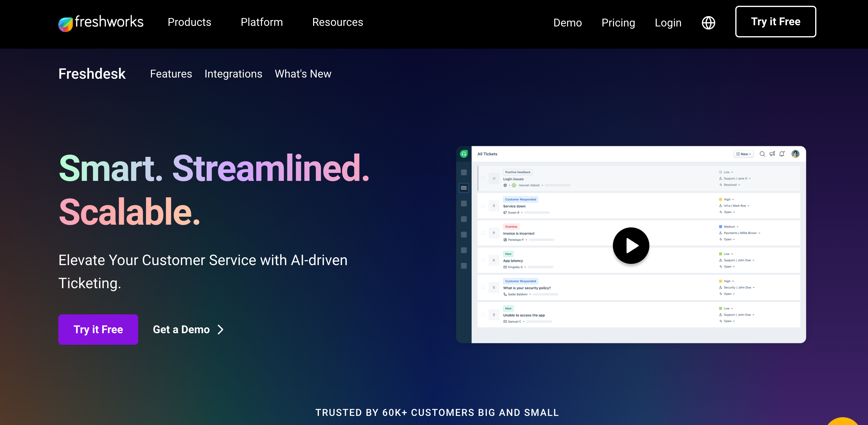Open the Features tab under Freshdesk
868x425 pixels.
coord(171,74)
